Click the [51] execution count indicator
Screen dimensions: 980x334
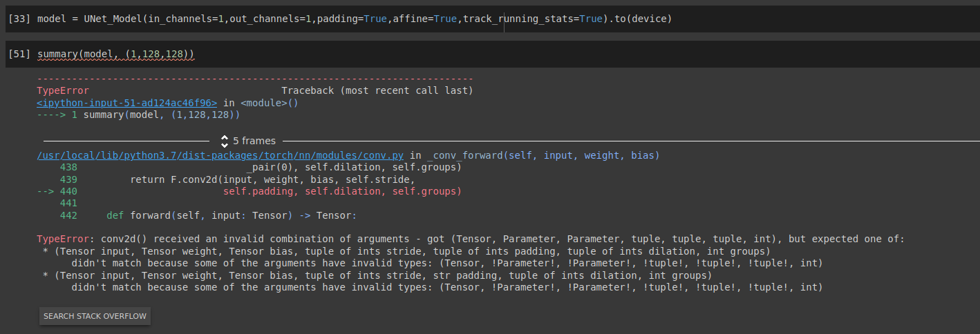pyautogui.click(x=19, y=54)
